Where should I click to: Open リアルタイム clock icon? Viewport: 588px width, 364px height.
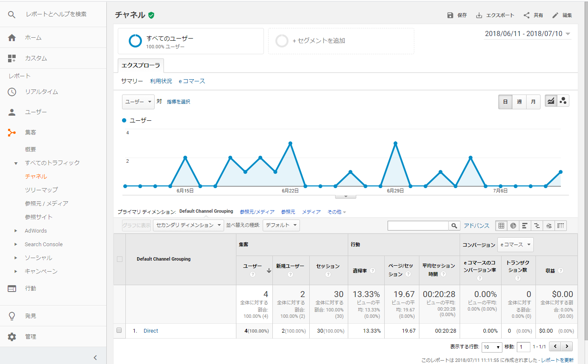point(12,92)
